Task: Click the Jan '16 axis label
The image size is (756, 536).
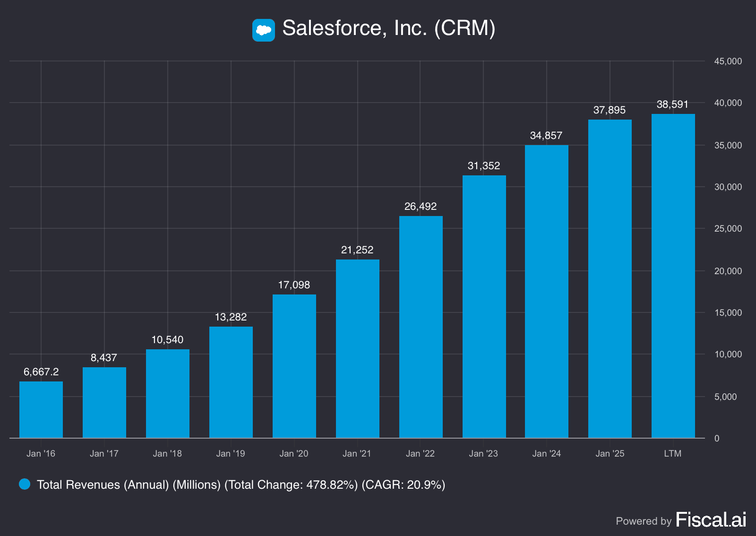Action: 41,454
